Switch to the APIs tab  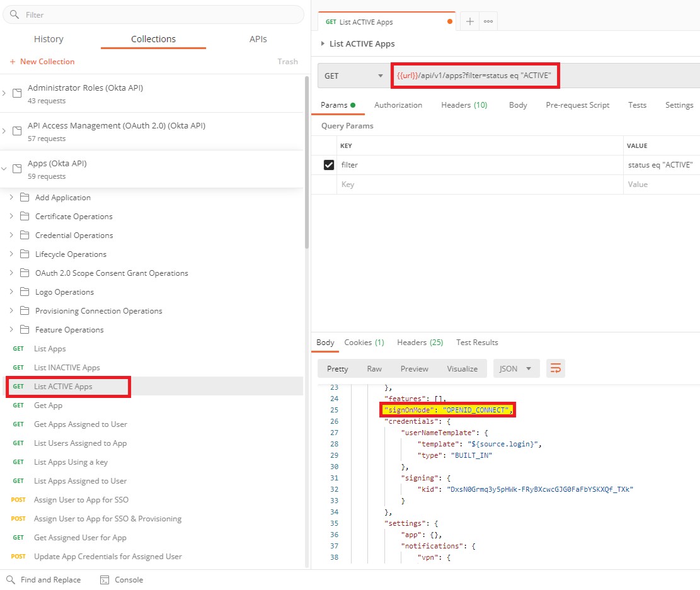[258, 39]
